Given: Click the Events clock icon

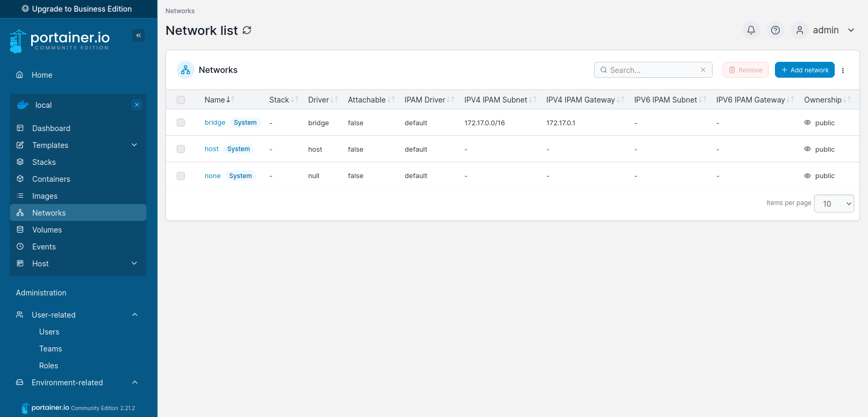Looking at the screenshot, I should [x=20, y=246].
